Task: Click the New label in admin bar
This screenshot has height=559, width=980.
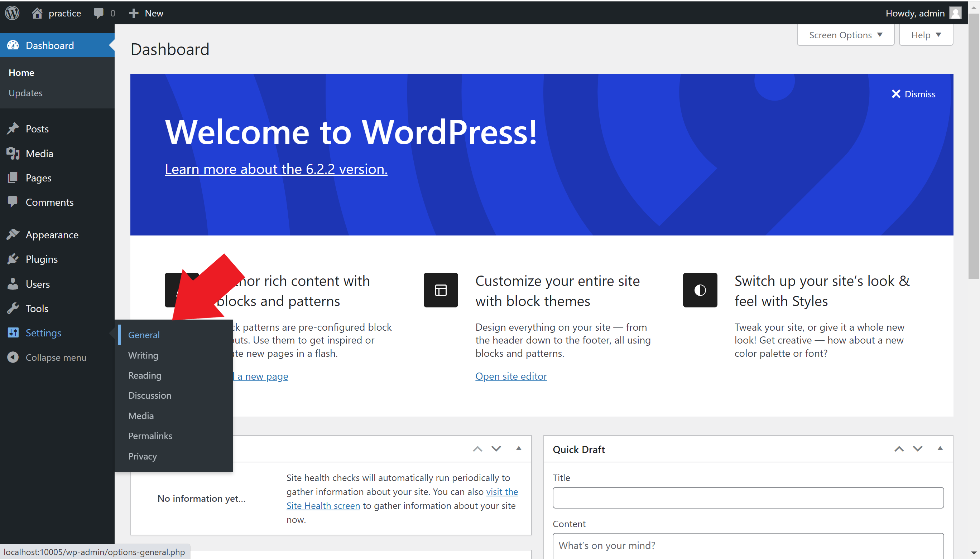Action: (154, 13)
